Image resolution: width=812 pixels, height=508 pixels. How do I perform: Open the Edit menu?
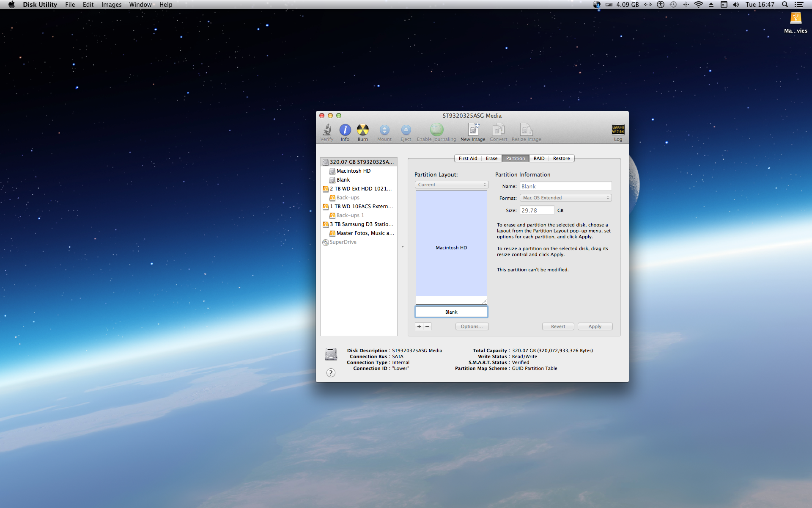coord(88,5)
